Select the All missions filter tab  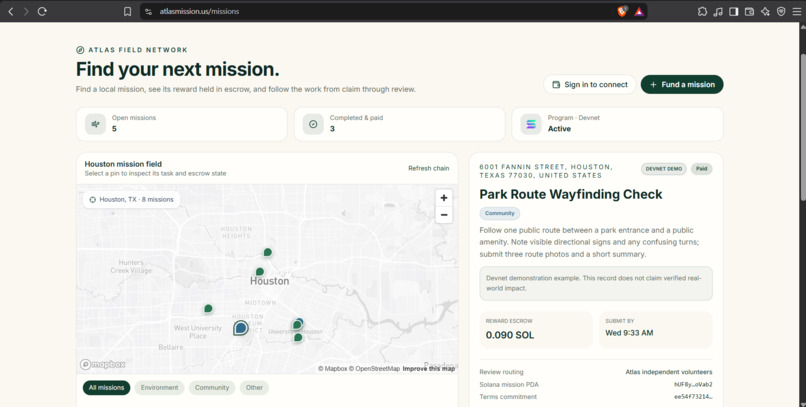pyautogui.click(x=106, y=387)
